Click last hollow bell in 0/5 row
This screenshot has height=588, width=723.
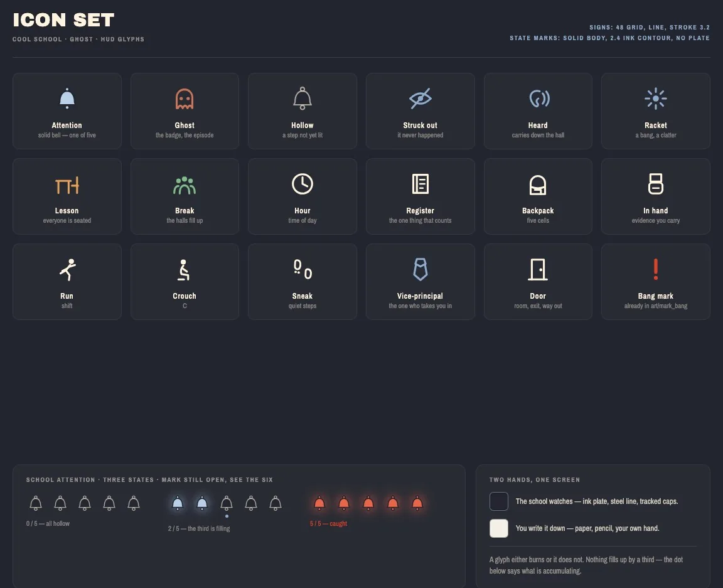tap(134, 503)
